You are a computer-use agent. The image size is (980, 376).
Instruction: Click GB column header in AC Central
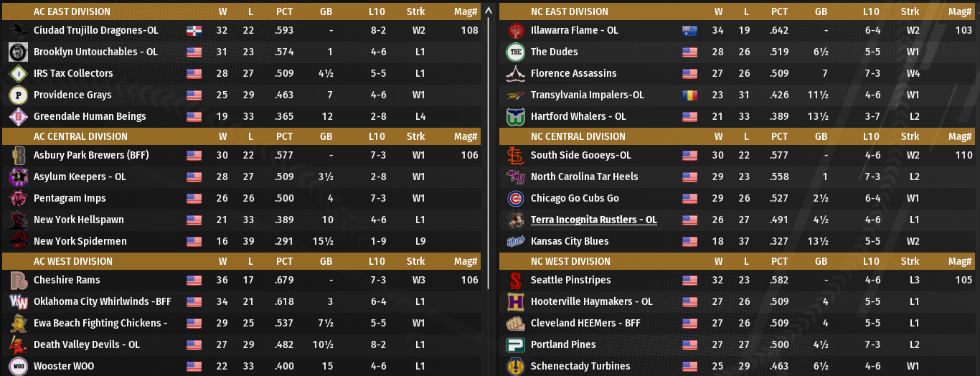[x=326, y=136]
